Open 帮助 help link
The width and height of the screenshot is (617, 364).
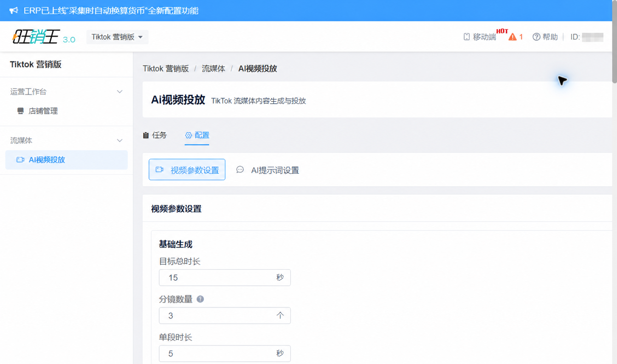[x=550, y=37]
